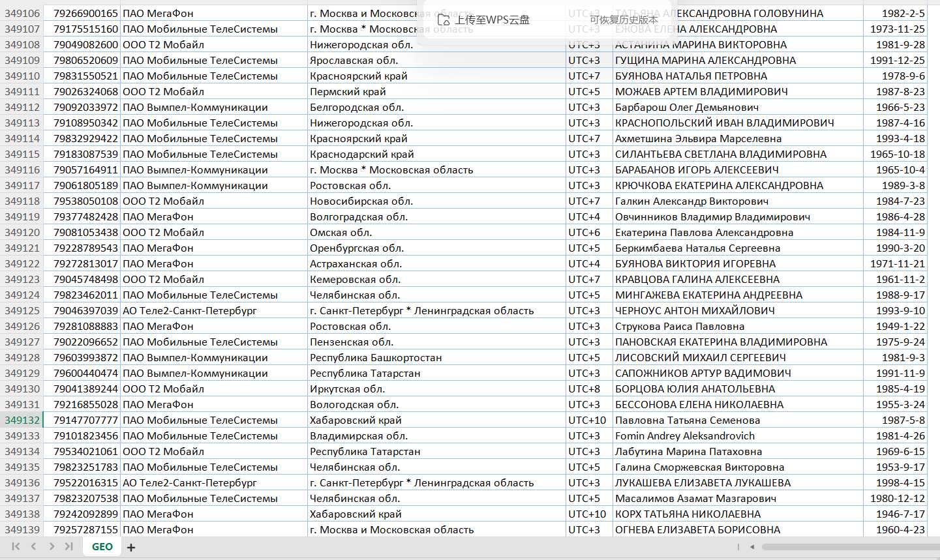Go to the previous sheet tab arrow
Screen dimensions: 940x560
33,546
